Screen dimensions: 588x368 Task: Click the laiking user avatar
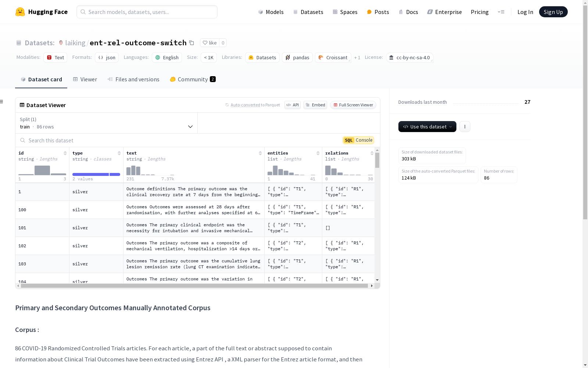[61, 43]
